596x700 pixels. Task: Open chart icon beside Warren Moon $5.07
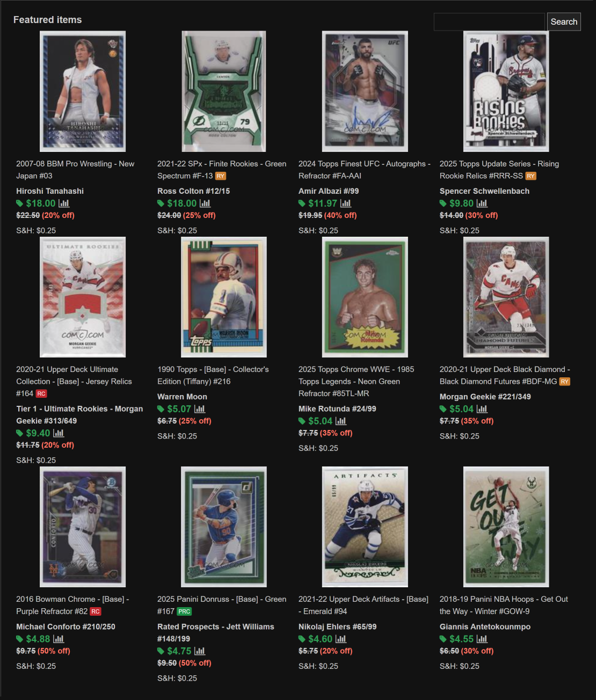pyautogui.click(x=200, y=409)
